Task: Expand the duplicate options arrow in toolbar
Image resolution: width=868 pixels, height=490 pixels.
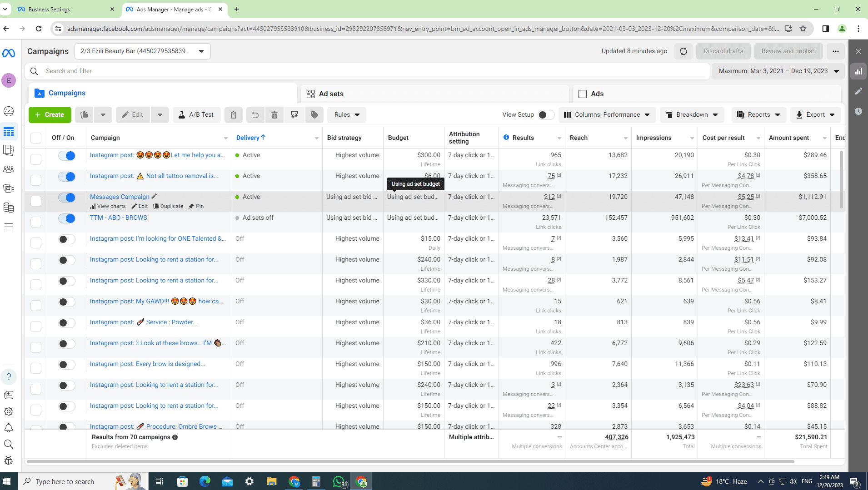Action: [x=103, y=115]
